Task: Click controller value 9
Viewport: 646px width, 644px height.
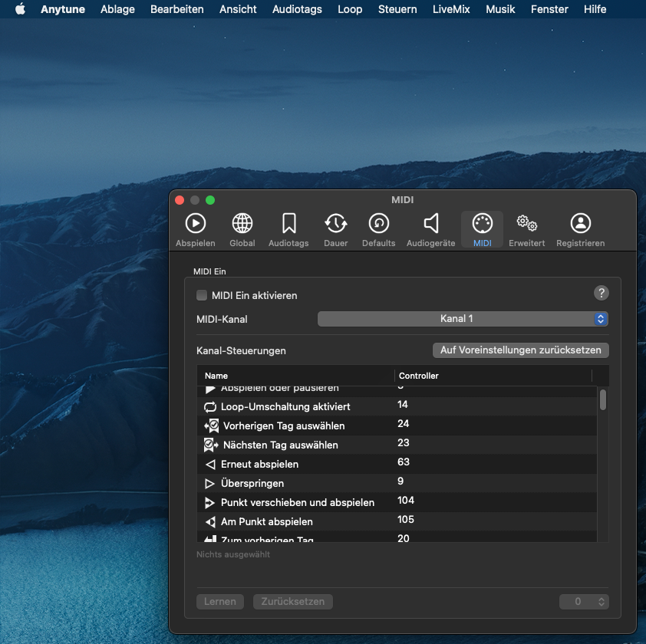Action: tap(400, 481)
